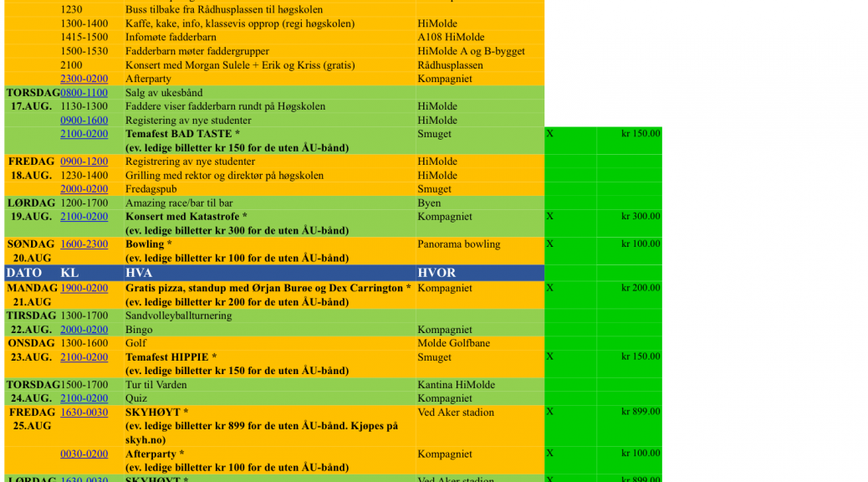Click the 2300-0200 link next to Afterparty at Kompagniet
The image size is (868, 482).
[84, 79]
